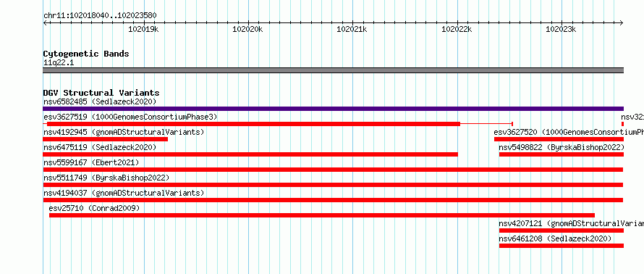Click the nsv6582485 (Sedlazeck2020) label

pyautogui.click(x=100, y=101)
